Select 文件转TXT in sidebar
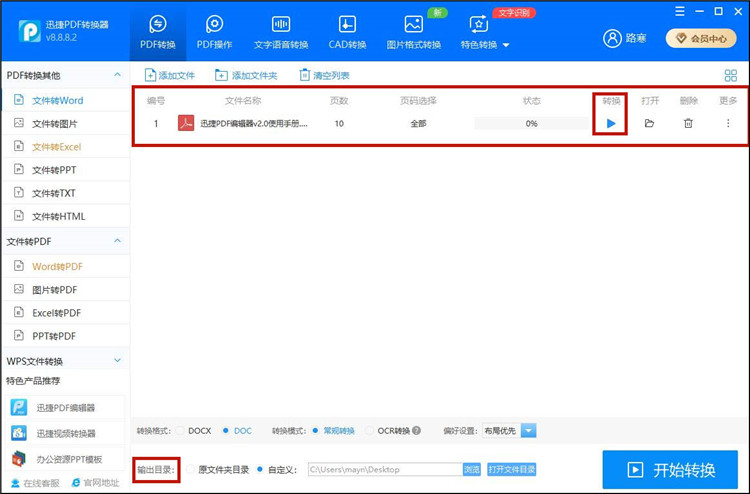This screenshot has width=750, height=494. coord(66,193)
